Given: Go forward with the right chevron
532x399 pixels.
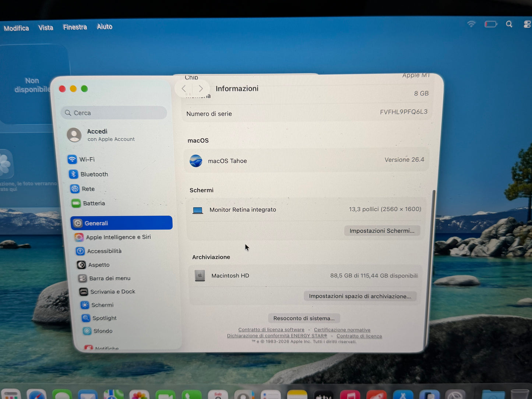Looking at the screenshot, I should tap(201, 88).
